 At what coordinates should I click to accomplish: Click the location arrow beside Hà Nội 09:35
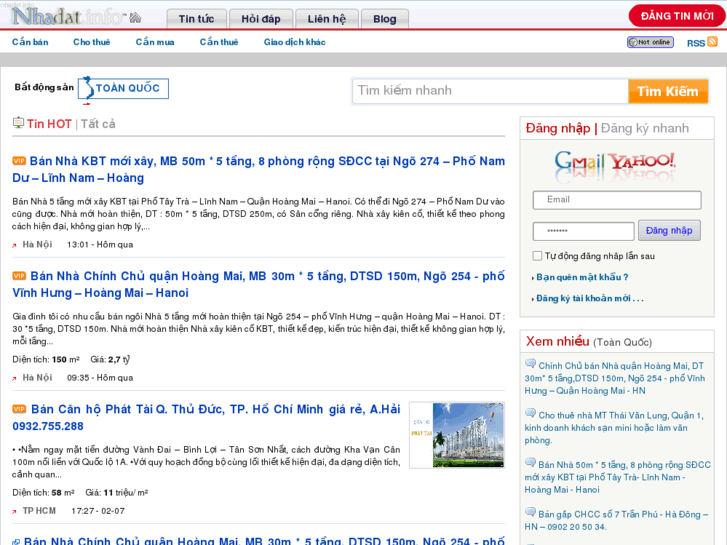pyautogui.click(x=14, y=378)
